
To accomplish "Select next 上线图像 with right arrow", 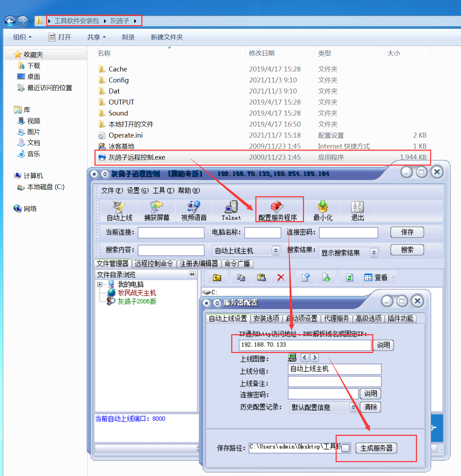I will (x=314, y=358).
